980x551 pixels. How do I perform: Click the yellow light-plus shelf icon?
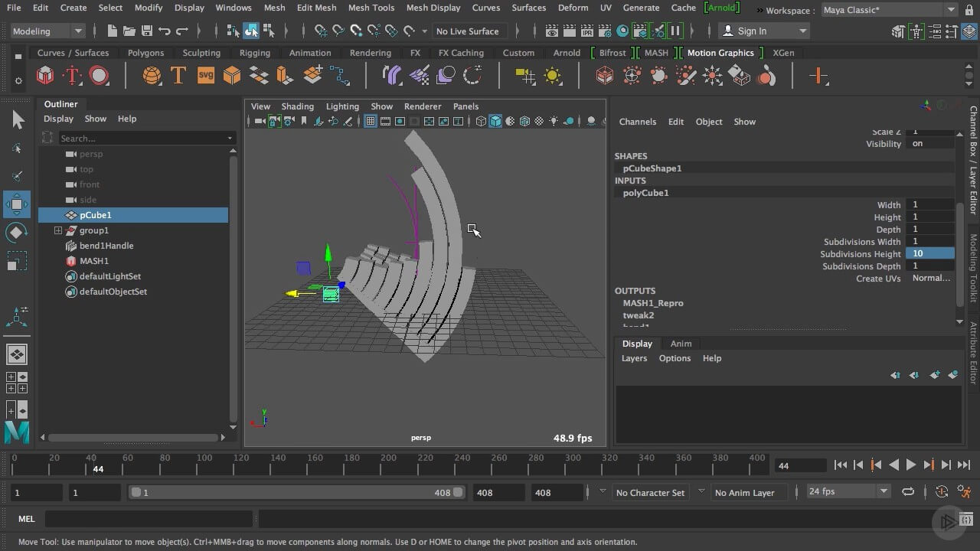525,76
